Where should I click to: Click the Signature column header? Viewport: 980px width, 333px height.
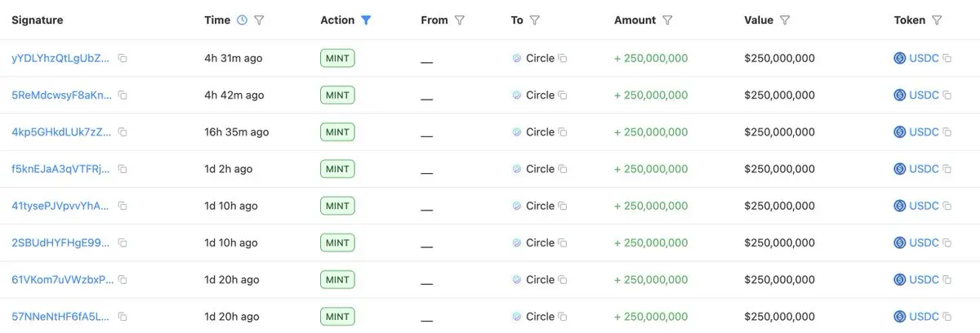tap(38, 20)
